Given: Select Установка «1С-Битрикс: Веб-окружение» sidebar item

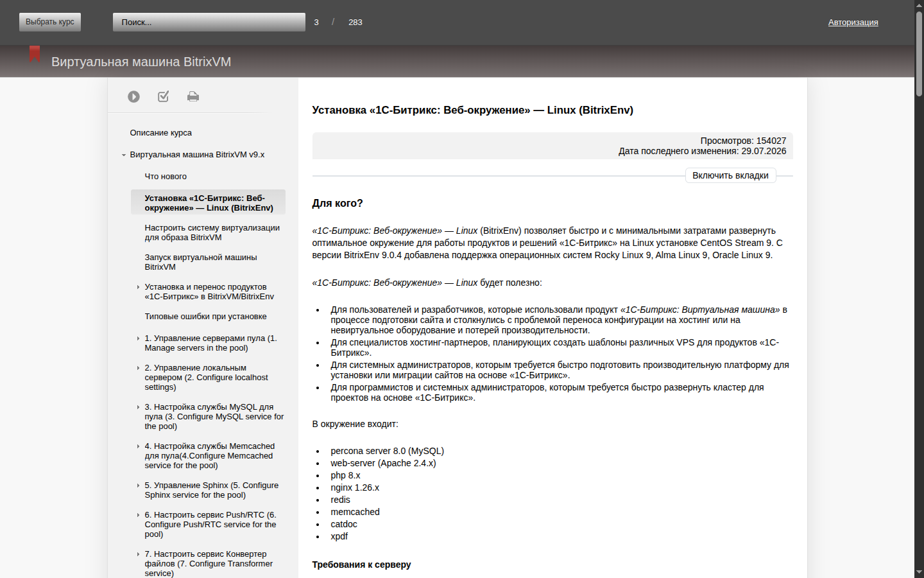Looking at the screenshot, I should click(x=209, y=203).
